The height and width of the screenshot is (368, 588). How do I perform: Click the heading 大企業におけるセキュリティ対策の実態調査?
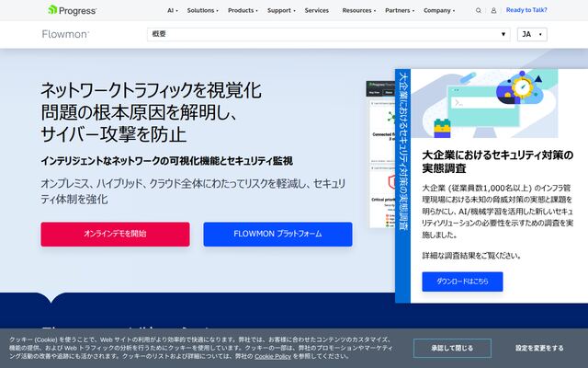tap(498, 162)
